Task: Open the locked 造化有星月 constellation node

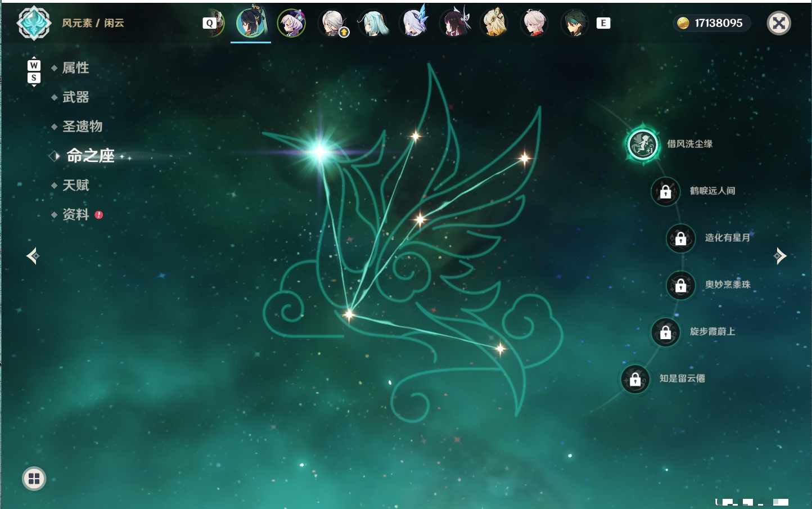Action: tap(681, 238)
